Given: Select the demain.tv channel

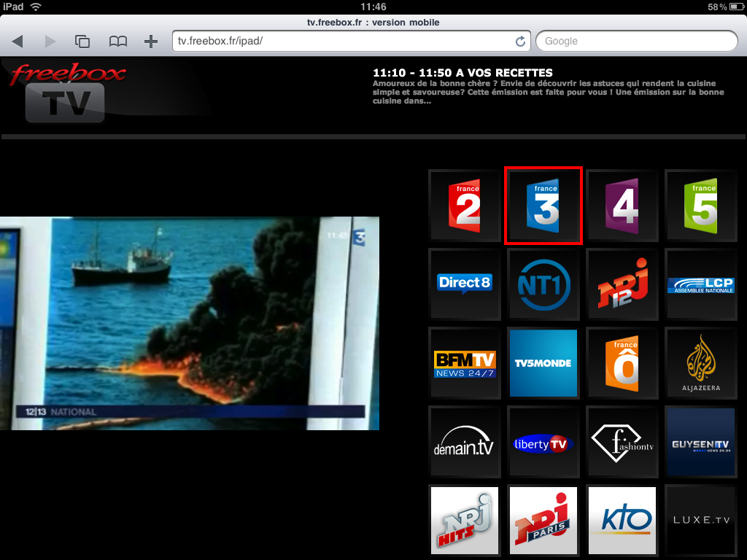Looking at the screenshot, I should pyautogui.click(x=465, y=442).
